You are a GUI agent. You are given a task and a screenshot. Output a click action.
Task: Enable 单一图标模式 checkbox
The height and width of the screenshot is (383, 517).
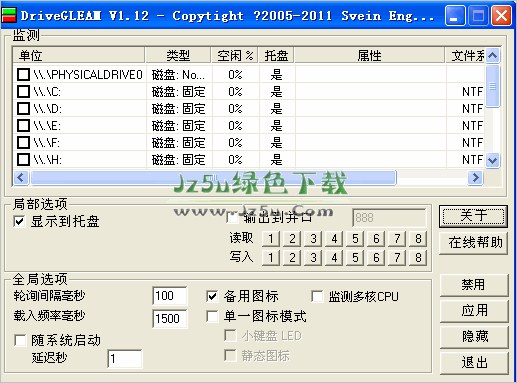click(212, 316)
